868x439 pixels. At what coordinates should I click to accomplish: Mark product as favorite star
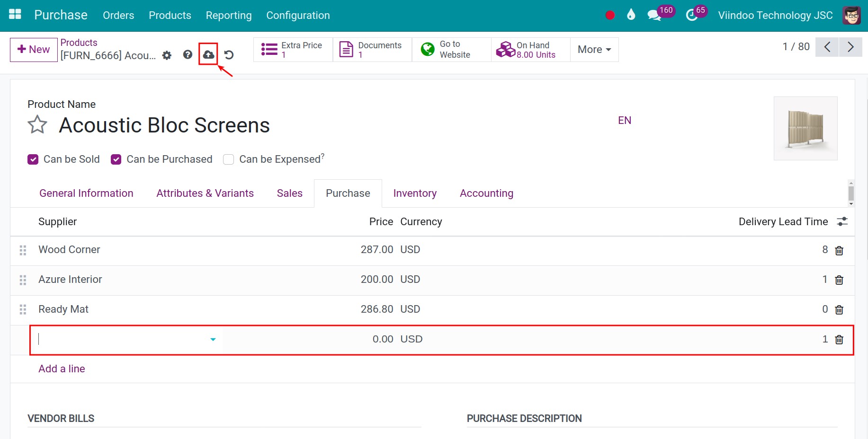coord(37,125)
